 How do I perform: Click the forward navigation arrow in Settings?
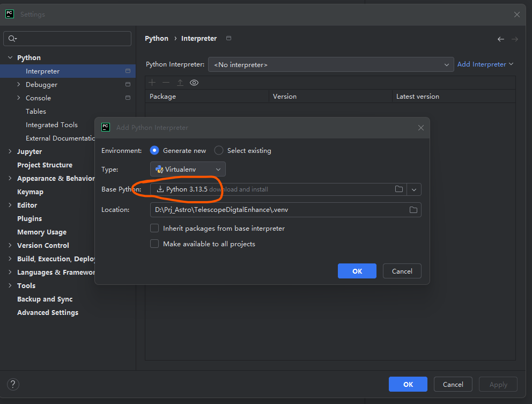[x=515, y=39]
